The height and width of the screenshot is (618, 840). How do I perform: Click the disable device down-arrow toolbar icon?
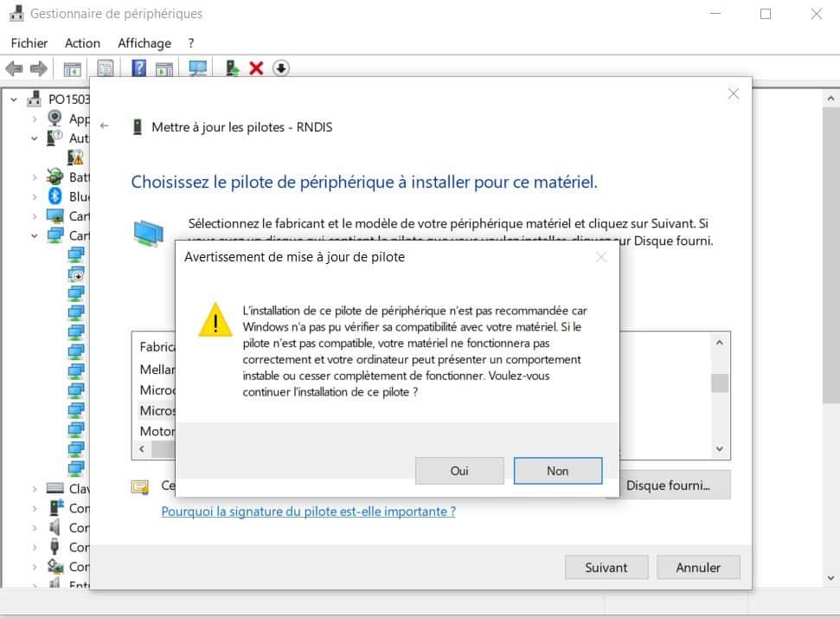click(x=281, y=68)
